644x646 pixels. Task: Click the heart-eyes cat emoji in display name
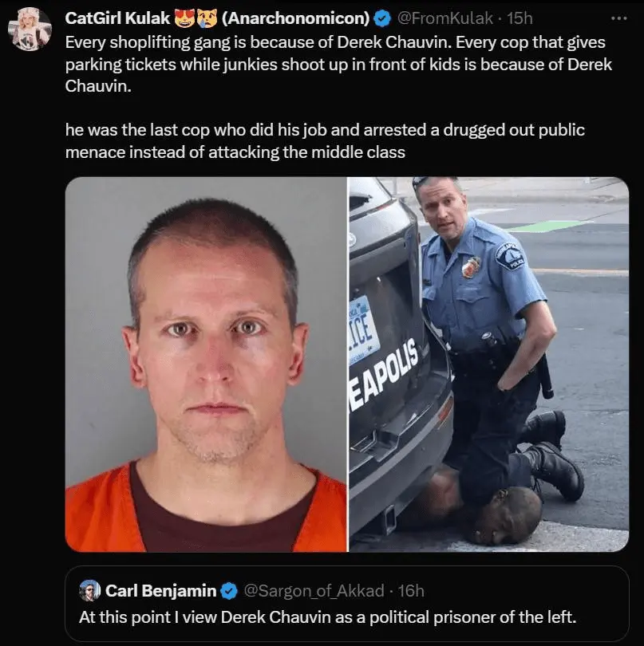[184, 18]
